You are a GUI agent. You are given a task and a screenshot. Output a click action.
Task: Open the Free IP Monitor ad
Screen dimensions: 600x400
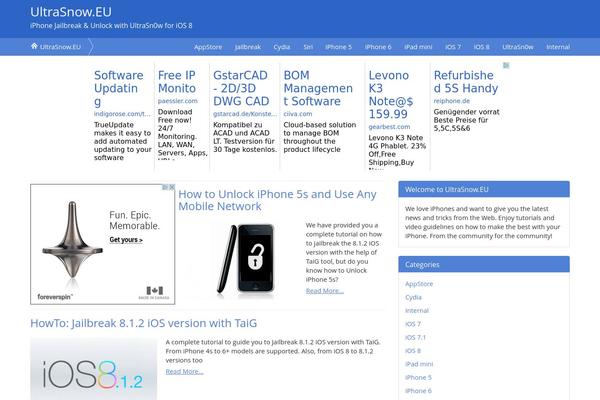(x=177, y=82)
